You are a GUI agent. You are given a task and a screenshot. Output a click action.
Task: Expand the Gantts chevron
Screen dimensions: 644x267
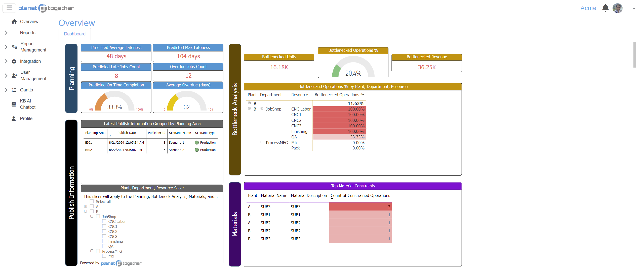(x=6, y=90)
